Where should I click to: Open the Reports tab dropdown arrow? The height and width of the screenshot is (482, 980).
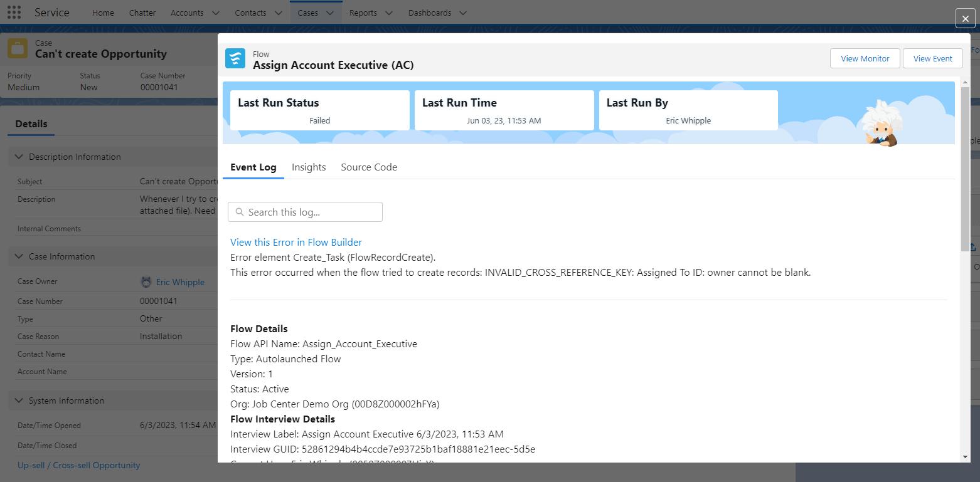click(x=388, y=13)
